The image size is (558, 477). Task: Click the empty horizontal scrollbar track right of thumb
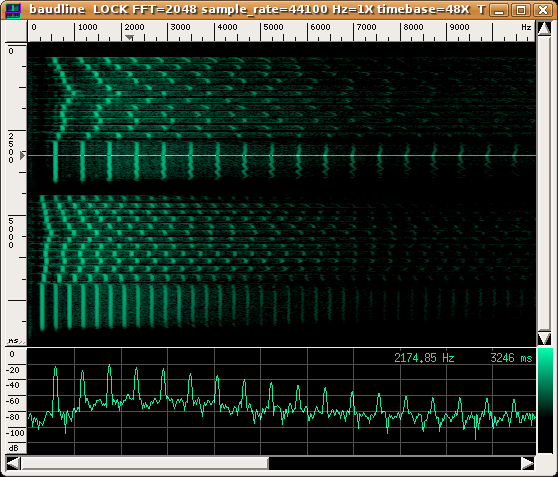click(395, 463)
